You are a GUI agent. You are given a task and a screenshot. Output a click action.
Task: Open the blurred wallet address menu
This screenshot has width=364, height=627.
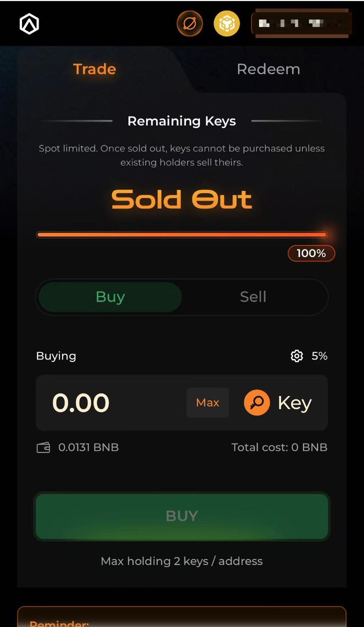point(300,24)
